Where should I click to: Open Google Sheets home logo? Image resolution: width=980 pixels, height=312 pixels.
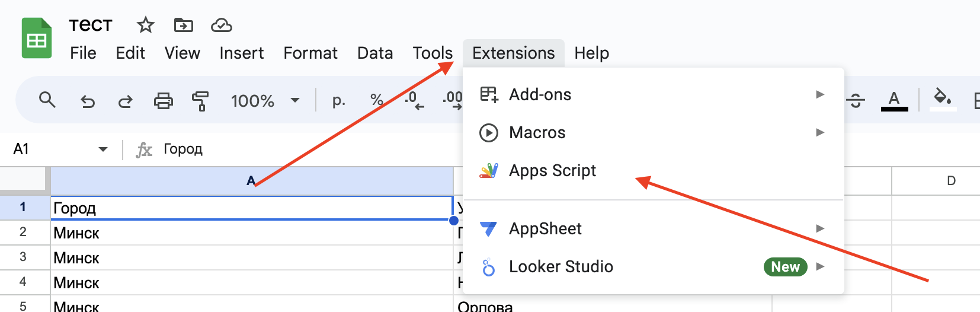coord(37,39)
